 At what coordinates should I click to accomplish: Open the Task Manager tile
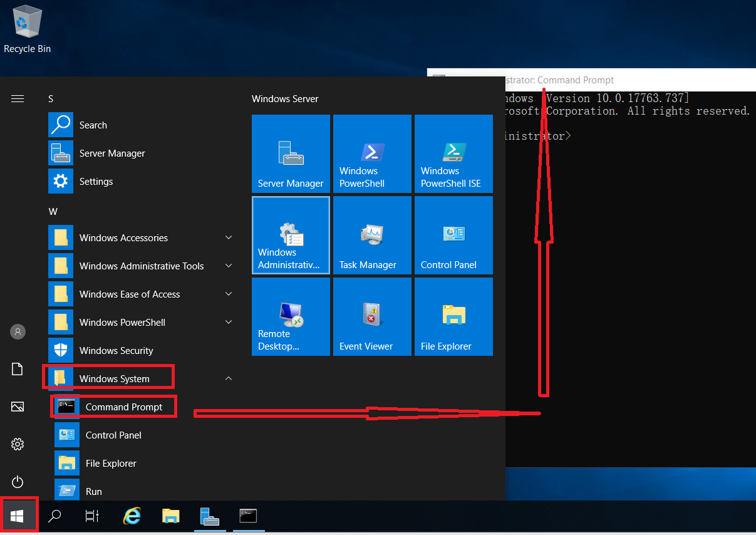coord(372,235)
